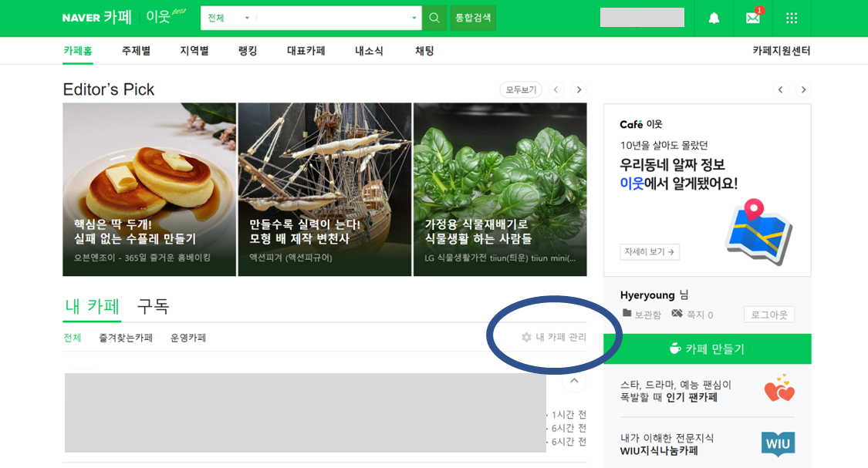The width and height of the screenshot is (868, 468).
Task: Select the 지역별 tab
Action: click(194, 51)
